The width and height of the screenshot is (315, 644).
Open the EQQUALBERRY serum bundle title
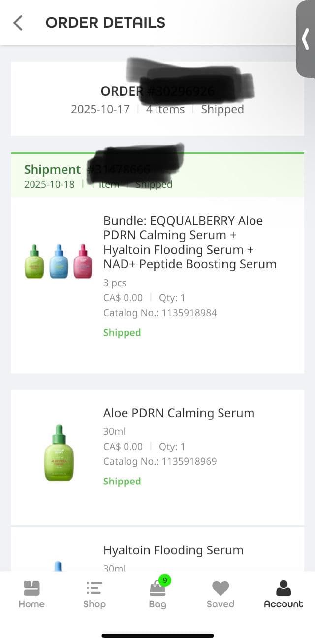click(190, 242)
